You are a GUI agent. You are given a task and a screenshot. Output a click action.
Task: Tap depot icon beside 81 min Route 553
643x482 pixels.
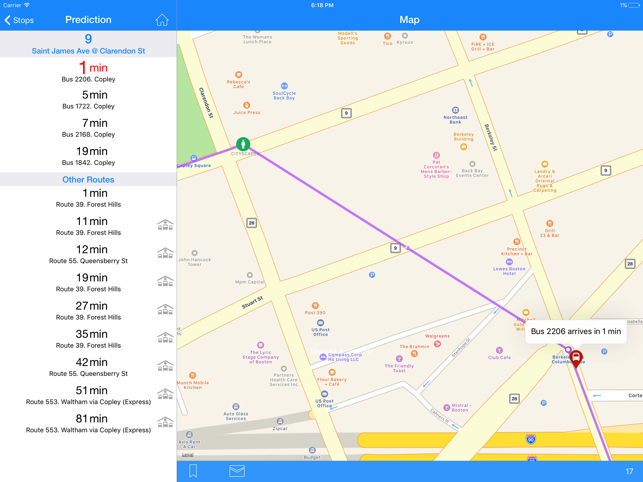pyautogui.click(x=165, y=423)
